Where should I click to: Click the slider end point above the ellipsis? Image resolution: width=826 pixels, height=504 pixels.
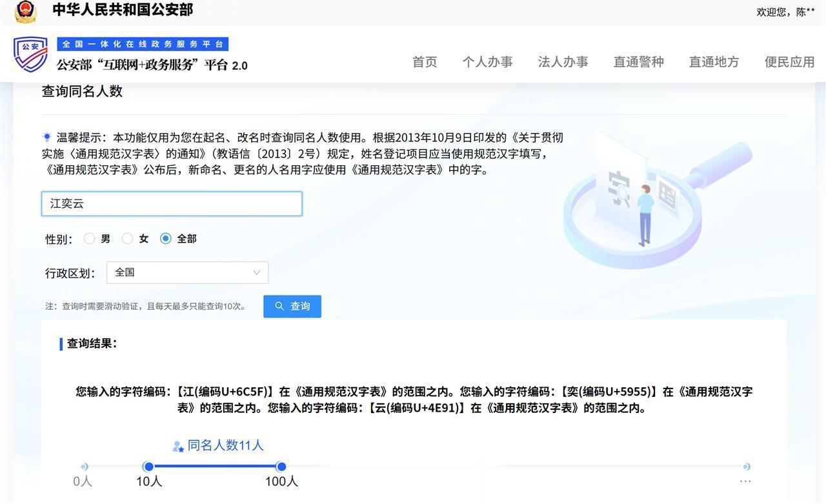tap(746, 467)
